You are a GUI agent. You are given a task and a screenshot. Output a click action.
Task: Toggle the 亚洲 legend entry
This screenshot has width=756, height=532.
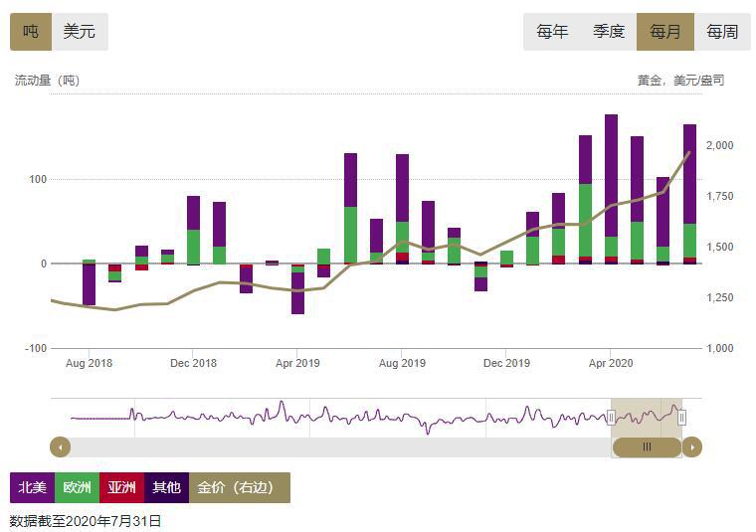coord(121,487)
